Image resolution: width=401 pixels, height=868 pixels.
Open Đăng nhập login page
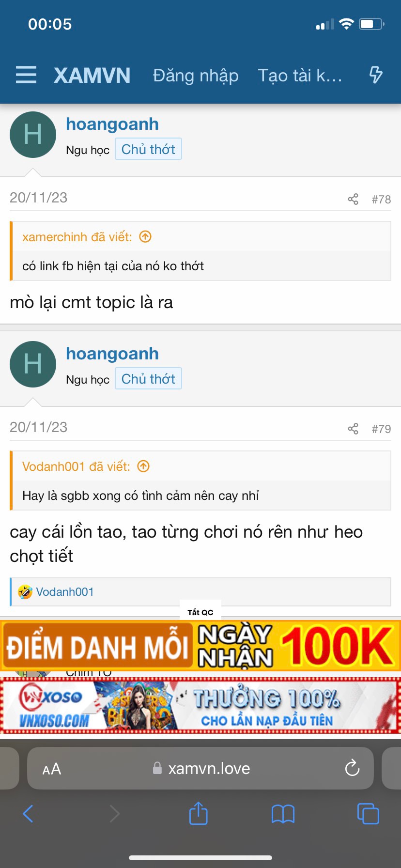(196, 76)
